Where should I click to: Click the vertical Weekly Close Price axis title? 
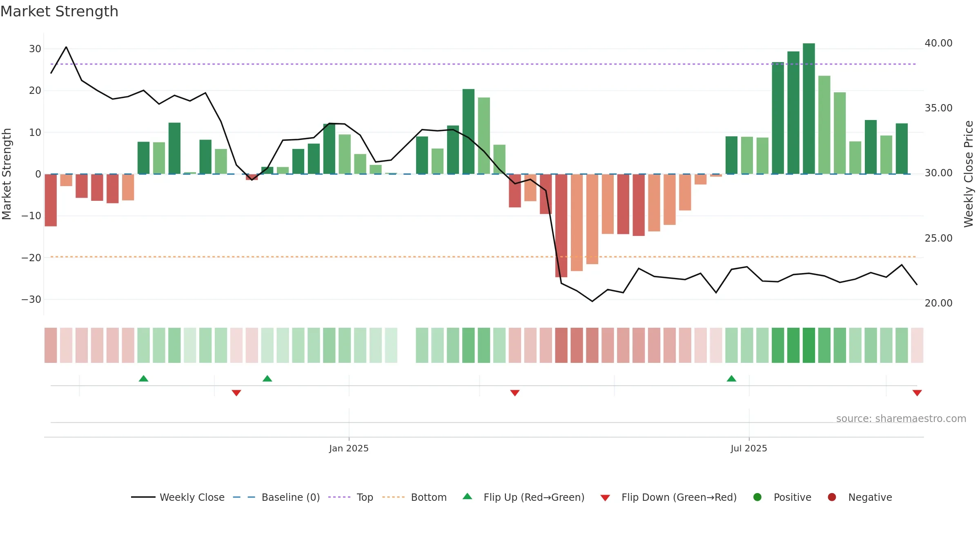coord(969,174)
